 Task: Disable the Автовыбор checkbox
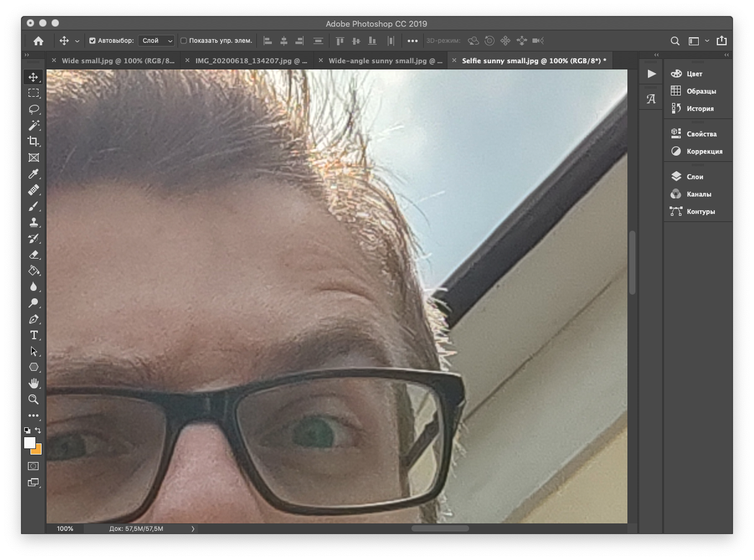(x=92, y=41)
